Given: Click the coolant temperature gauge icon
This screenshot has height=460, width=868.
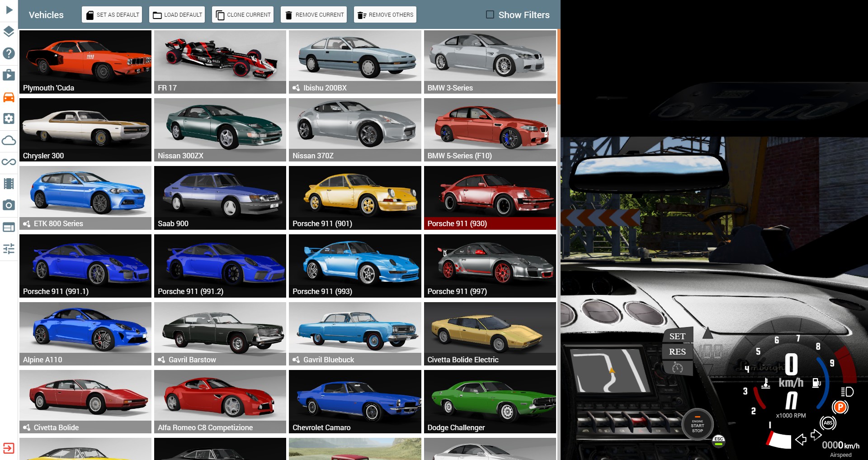Looking at the screenshot, I should 766,384.
